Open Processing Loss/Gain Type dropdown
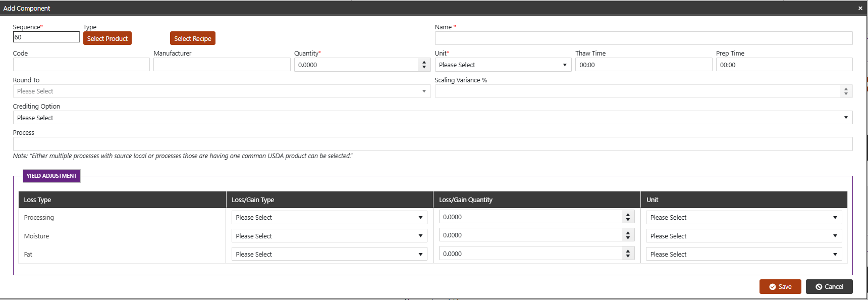 (329, 217)
